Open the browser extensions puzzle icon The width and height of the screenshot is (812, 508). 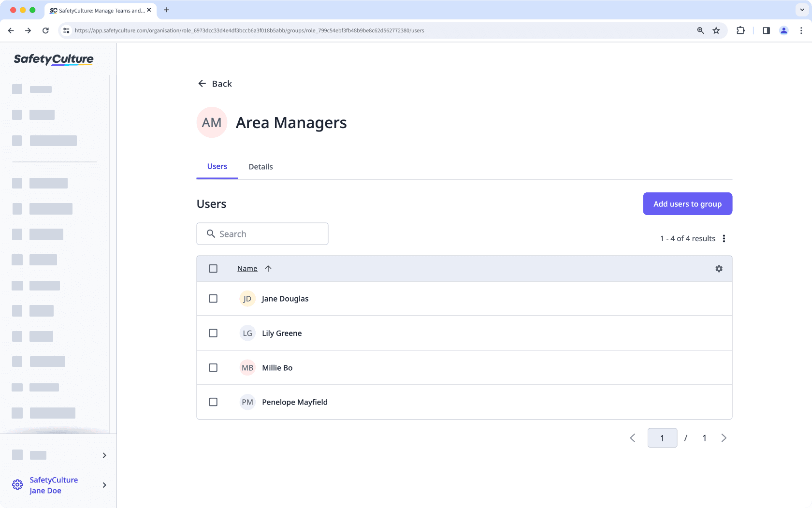tap(740, 30)
